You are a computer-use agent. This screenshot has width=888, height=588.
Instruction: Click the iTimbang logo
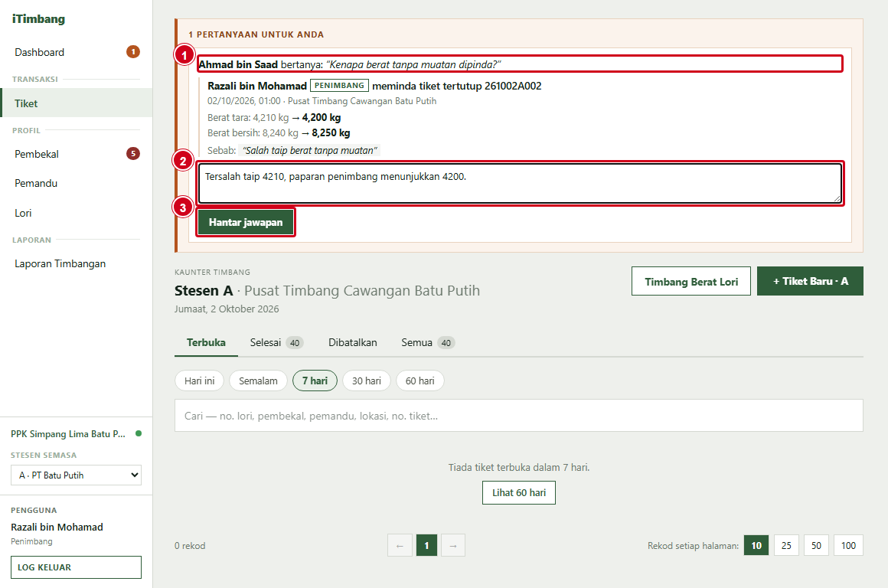[x=38, y=18]
